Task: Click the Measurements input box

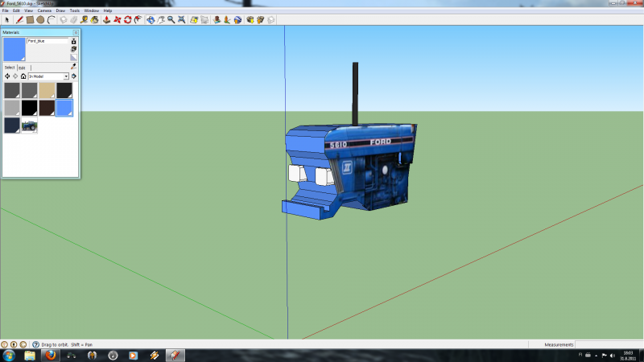Action: click(609, 345)
